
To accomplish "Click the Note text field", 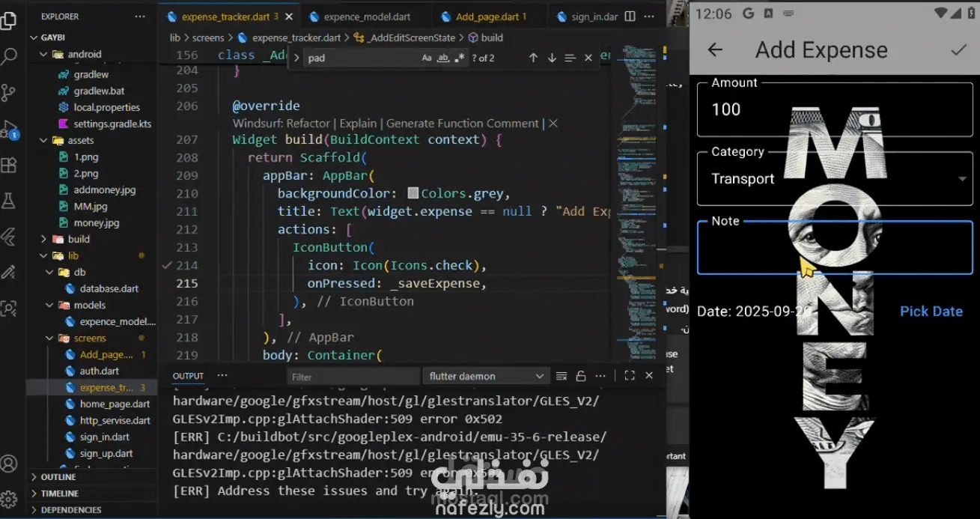I will (x=835, y=248).
